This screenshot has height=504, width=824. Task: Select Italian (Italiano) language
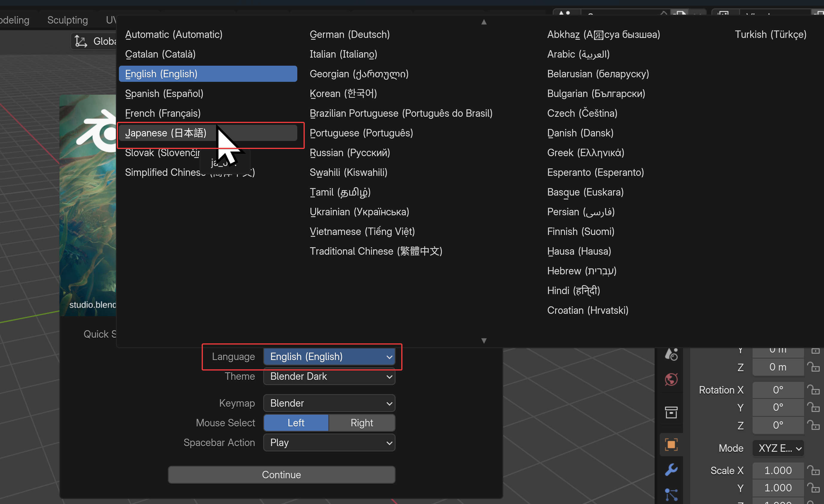(x=343, y=54)
